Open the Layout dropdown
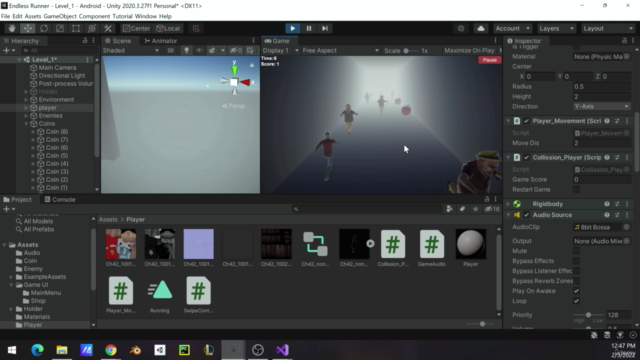 (x=607, y=28)
